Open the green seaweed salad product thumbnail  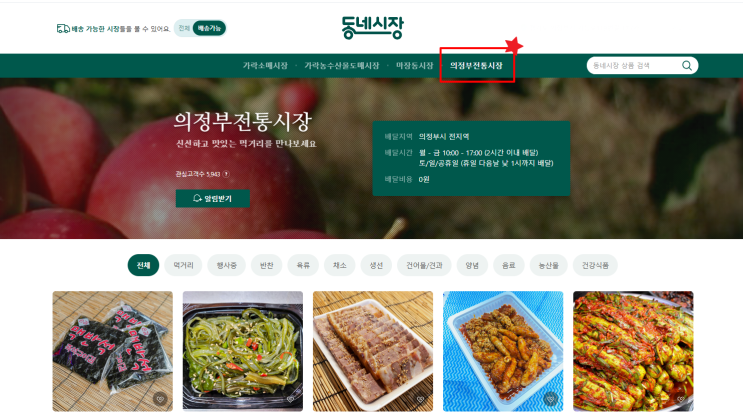(x=243, y=351)
